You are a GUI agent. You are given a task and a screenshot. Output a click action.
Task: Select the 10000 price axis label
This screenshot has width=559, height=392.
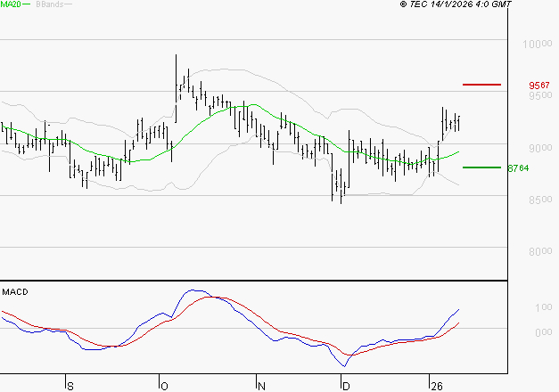tap(538, 45)
